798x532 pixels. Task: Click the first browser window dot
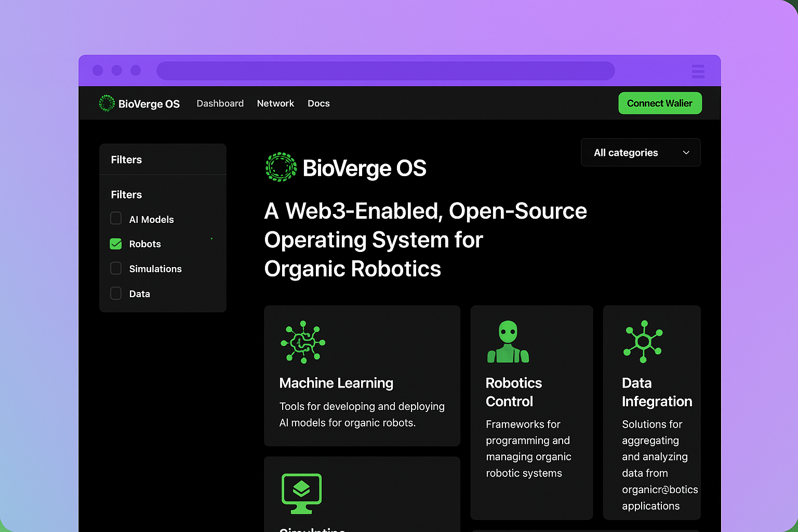coord(98,70)
